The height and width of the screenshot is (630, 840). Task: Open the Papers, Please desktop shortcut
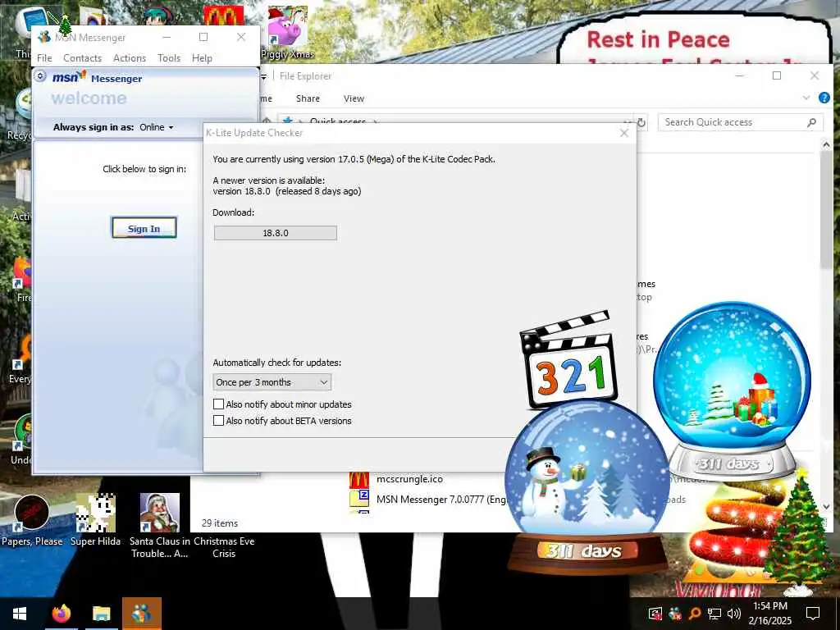(x=32, y=521)
